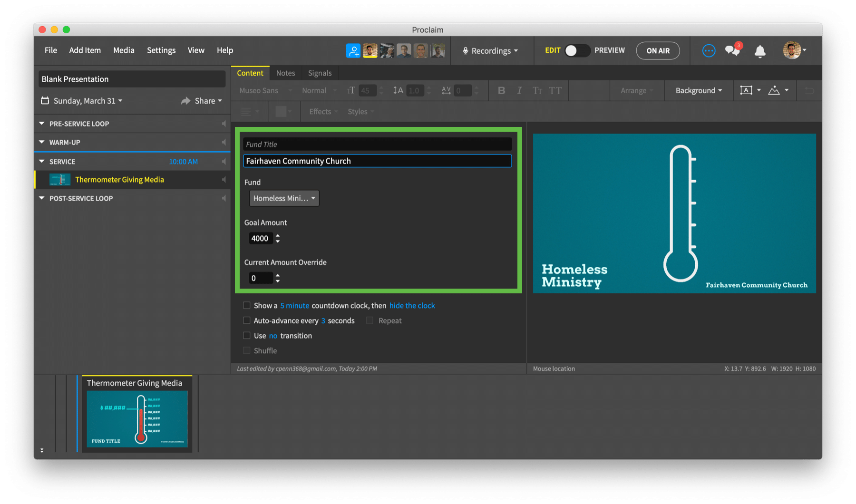Open the Fund dropdown showing Homeless Mini…
Image resolution: width=856 pixels, height=504 pixels.
[284, 198]
